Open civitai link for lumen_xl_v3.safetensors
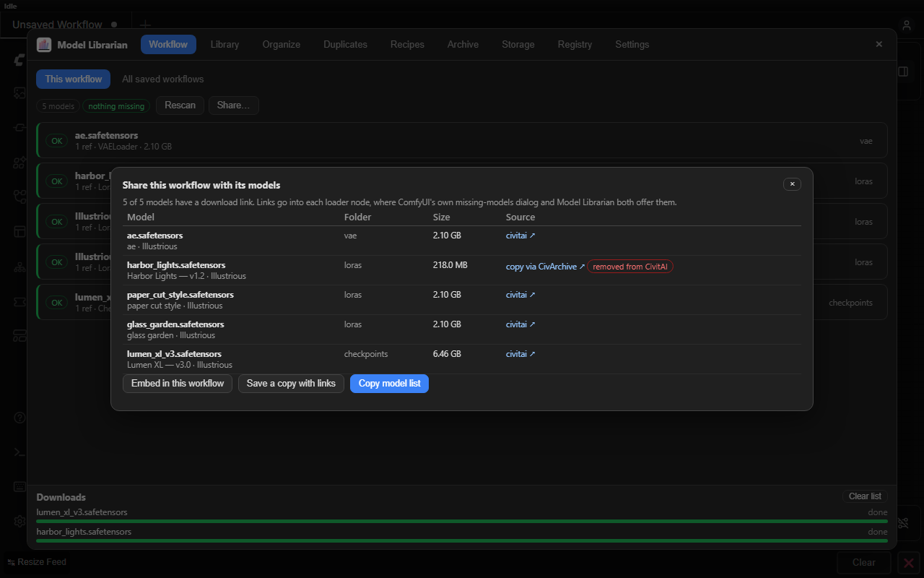 pyautogui.click(x=520, y=354)
